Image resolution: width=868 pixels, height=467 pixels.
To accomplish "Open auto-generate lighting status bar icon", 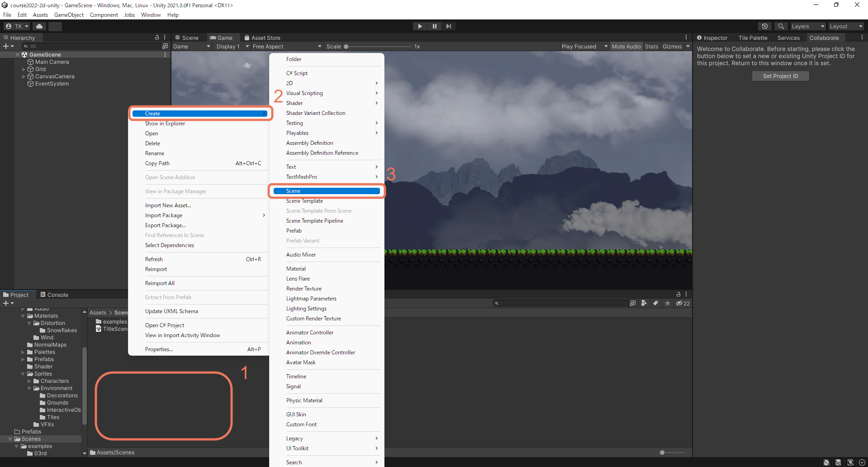I will click(850, 462).
